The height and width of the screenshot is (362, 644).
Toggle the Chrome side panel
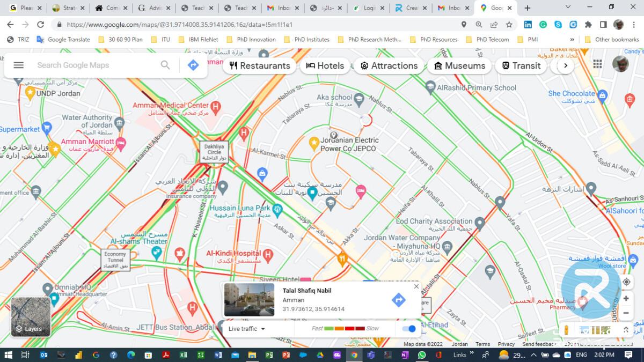click(603, 25)
